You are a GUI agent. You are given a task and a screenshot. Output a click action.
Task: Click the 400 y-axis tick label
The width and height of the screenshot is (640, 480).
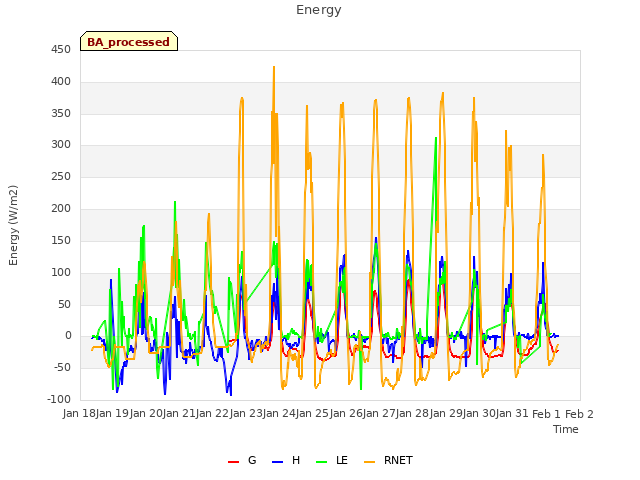point(61,82)
